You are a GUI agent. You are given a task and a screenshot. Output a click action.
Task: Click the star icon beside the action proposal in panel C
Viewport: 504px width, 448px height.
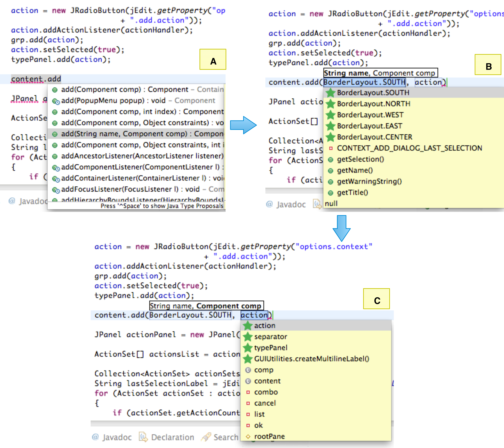coord(248,326)
